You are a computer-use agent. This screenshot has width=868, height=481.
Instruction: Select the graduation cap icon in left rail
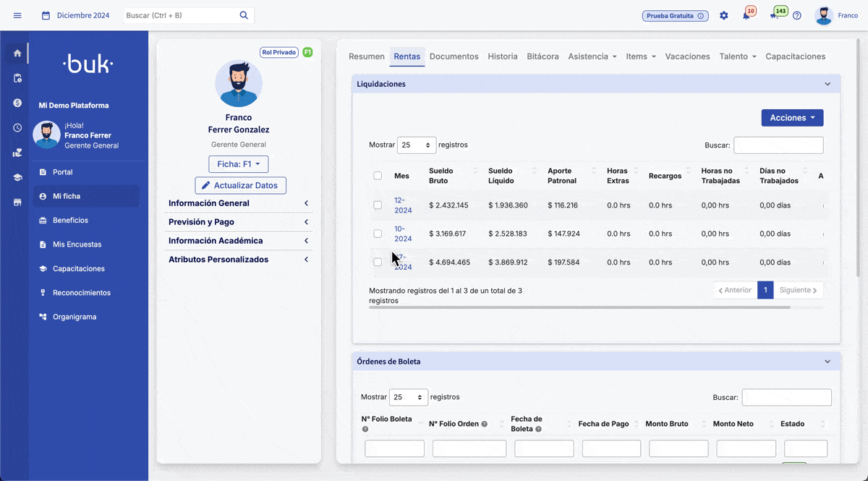point(17,177)
